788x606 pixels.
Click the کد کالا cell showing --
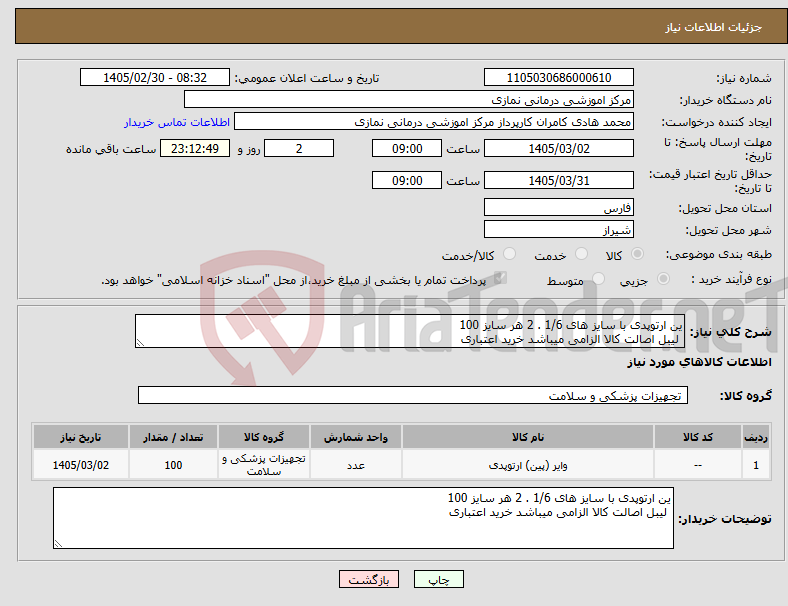point(698,465)
